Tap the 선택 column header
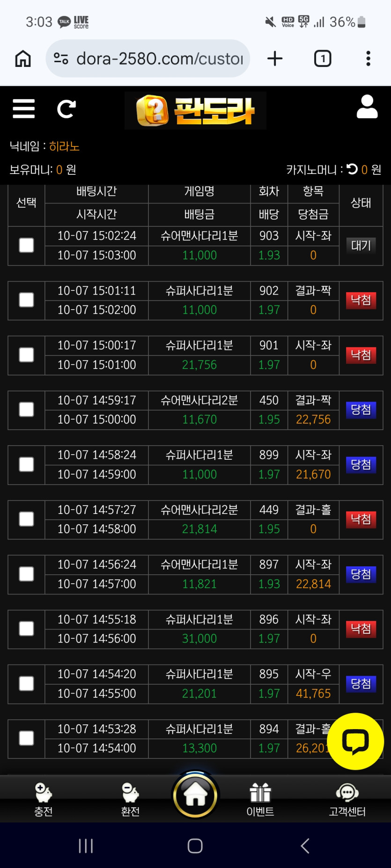The height and width of the screenshot is (868, 391). click(26, 203)
